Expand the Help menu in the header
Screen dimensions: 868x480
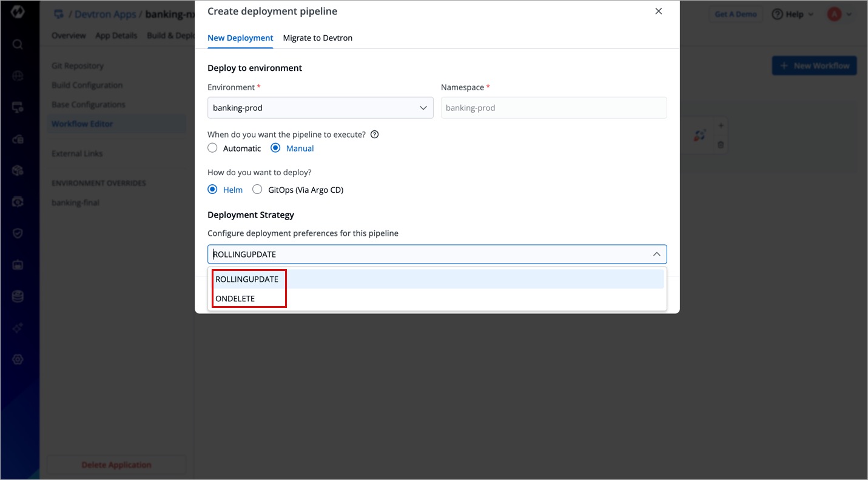tap(793, 15)
